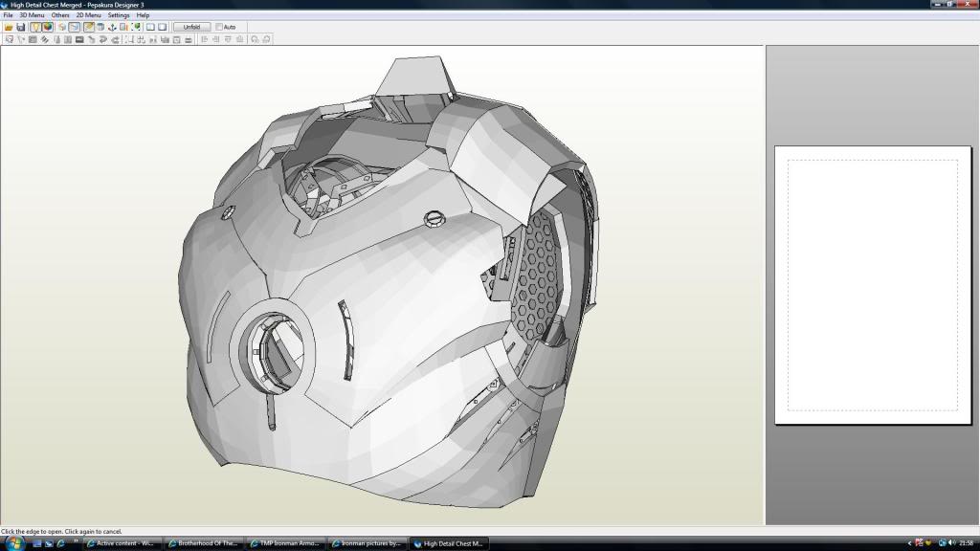Click the dark rectangle icon in the lower toolbar
The image size is (980, 551).
(x=79, y=39)
